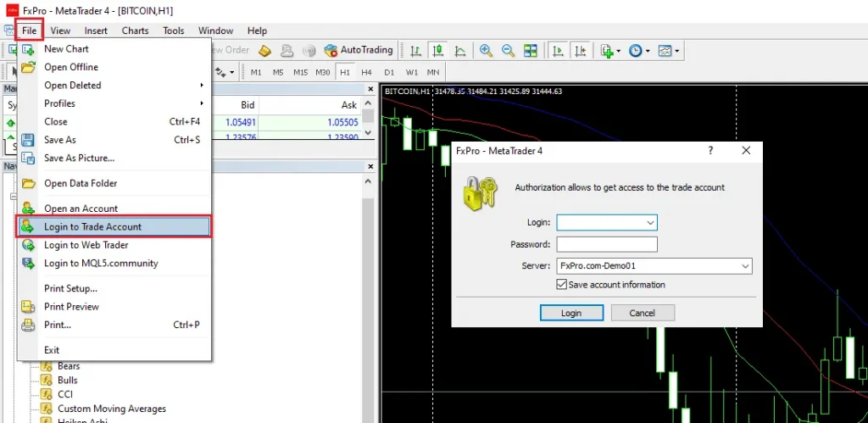Choose Login to MQL5.community
Screen dimensions: 868x423
(114, 263)
